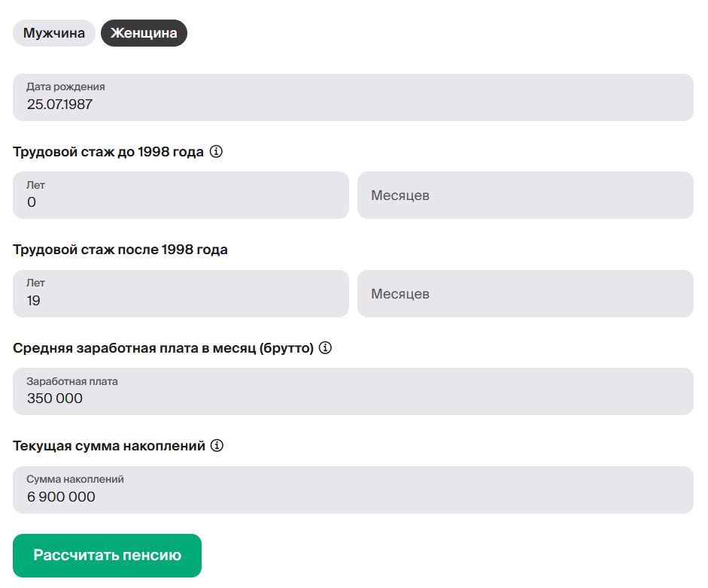Click the 'Текущая сумма накоплений' heading
The width and height of the screenshot is (708, 588).
[x=109, y=446]
